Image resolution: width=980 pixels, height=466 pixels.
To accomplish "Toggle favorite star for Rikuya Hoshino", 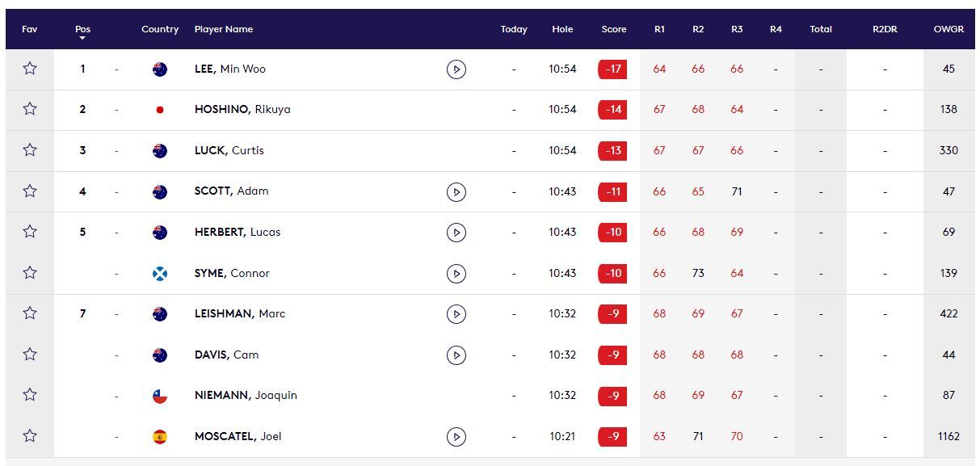I will coord(30,109).
